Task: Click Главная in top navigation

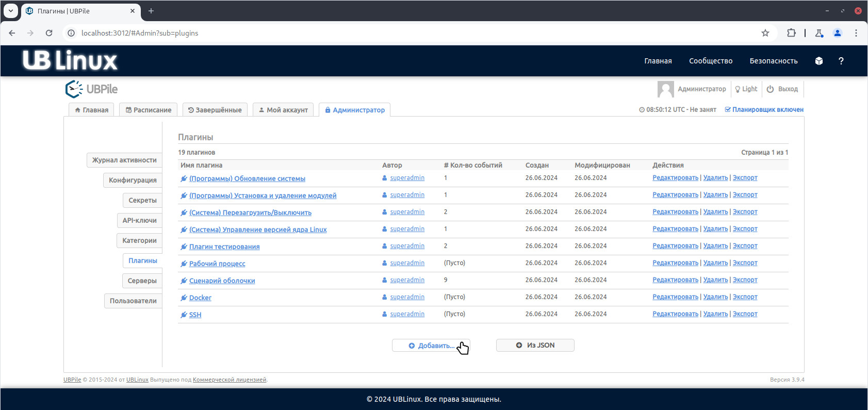Action: tap(658, 61)
